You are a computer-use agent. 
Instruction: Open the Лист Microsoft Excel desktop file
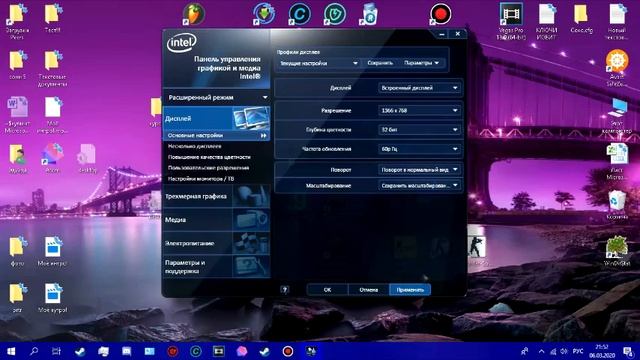point(617,162)
